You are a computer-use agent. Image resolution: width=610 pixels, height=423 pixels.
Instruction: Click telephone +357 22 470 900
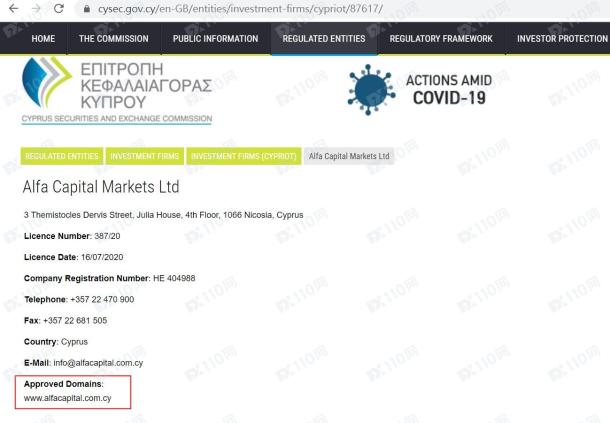point(102,299)
